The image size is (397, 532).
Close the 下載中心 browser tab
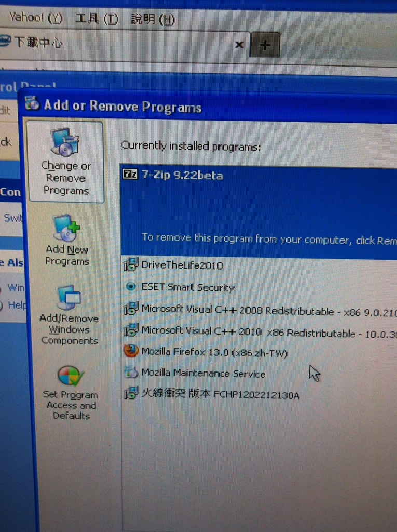[x=239, y=45]
